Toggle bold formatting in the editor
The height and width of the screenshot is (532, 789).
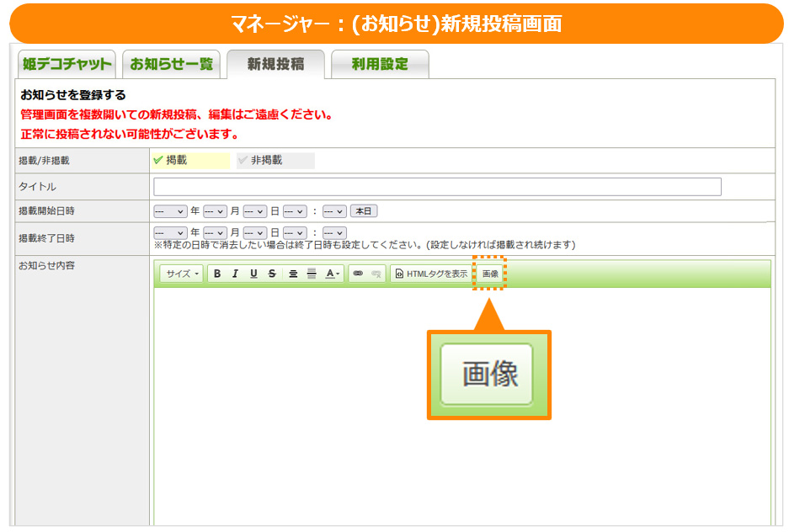[217, 274]
